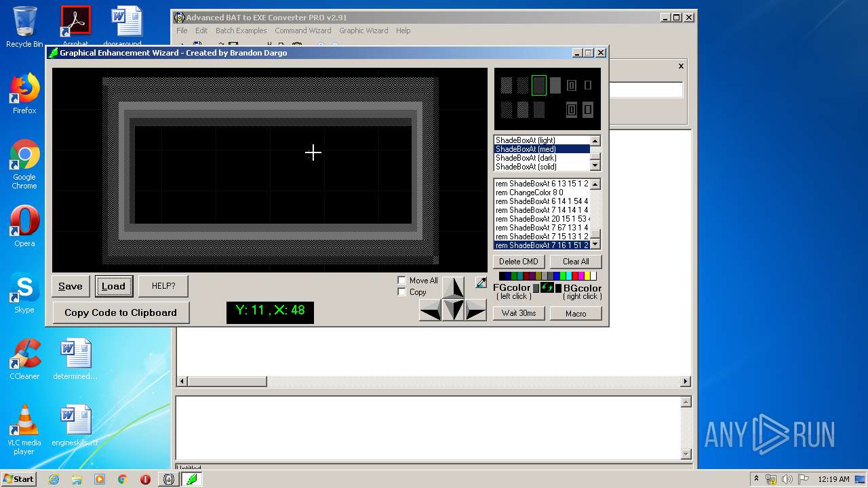Screen dimensions: 868x488
Task: Click the Macro button
Action: pos(576,313)
